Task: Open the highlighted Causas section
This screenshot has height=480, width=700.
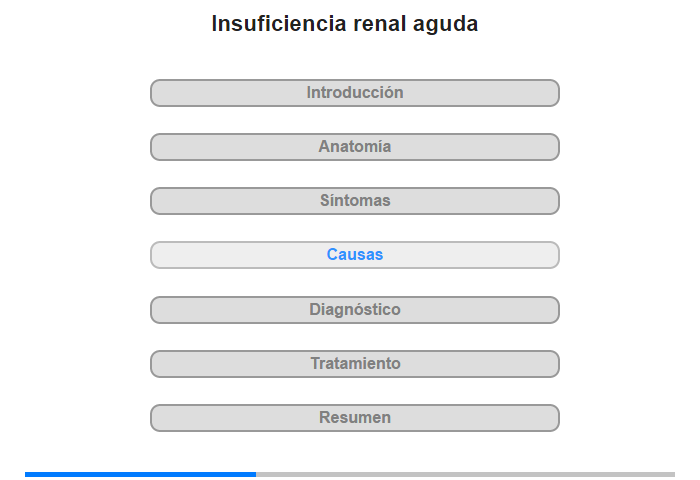Action: (354, 255)
